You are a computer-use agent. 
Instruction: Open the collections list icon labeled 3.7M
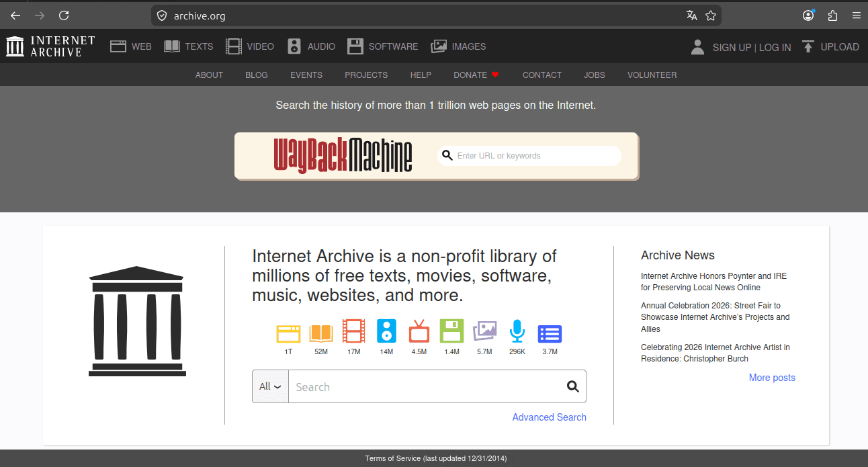(x=550, y=333)
